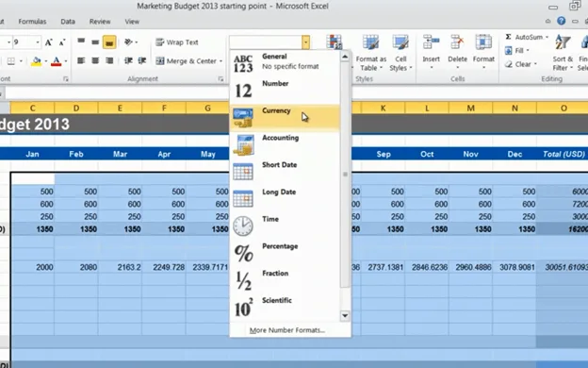Click the Format as Table icon

[370, 42]
